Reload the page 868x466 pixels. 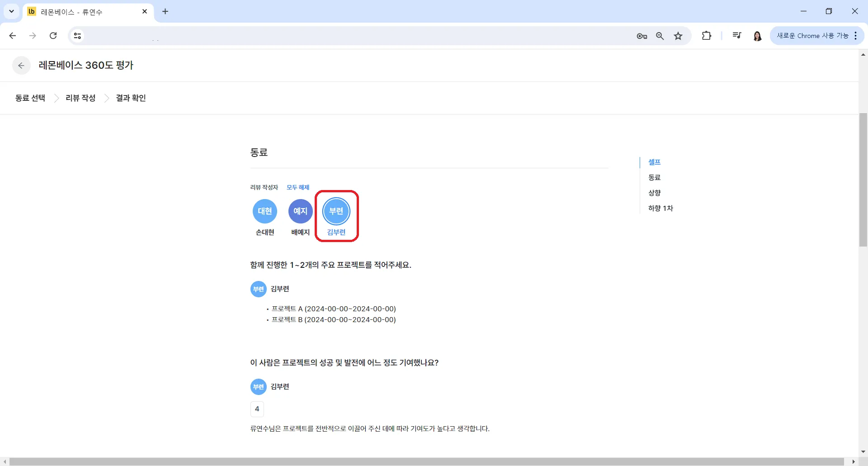tap(53, 36)
